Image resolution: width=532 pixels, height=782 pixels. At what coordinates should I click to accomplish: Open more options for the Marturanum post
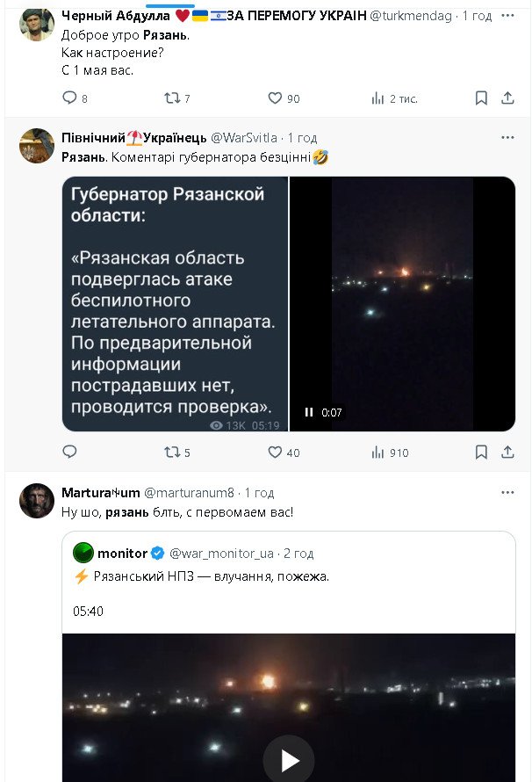coord(507,492)
